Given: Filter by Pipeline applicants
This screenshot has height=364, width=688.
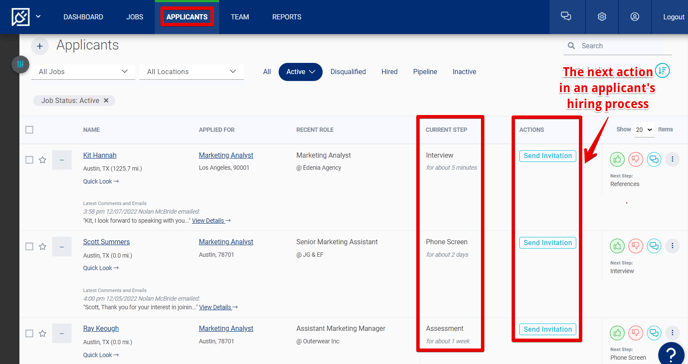Looking at the screenshot, I should 425,72.
